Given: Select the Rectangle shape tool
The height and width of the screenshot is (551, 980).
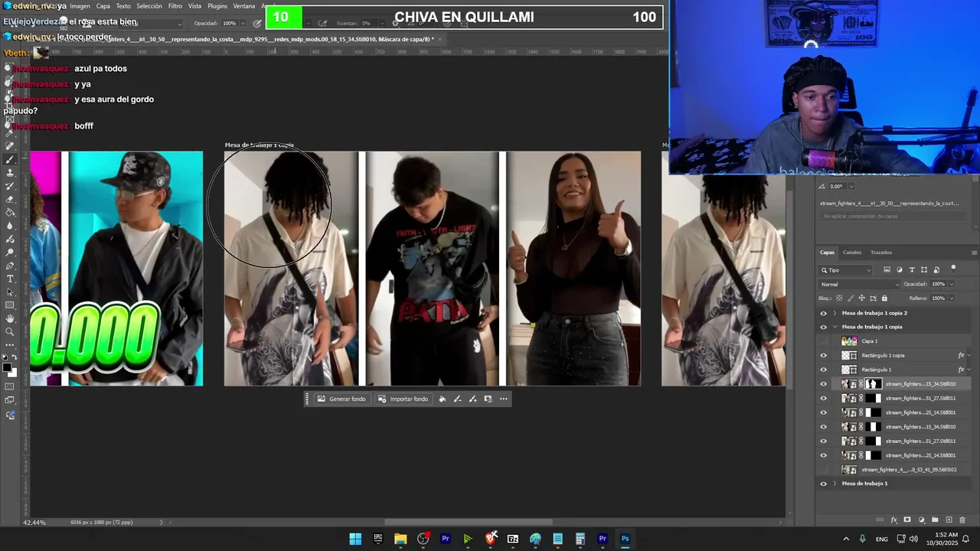Looking at the screenshot, I should (x=10, y=305).
